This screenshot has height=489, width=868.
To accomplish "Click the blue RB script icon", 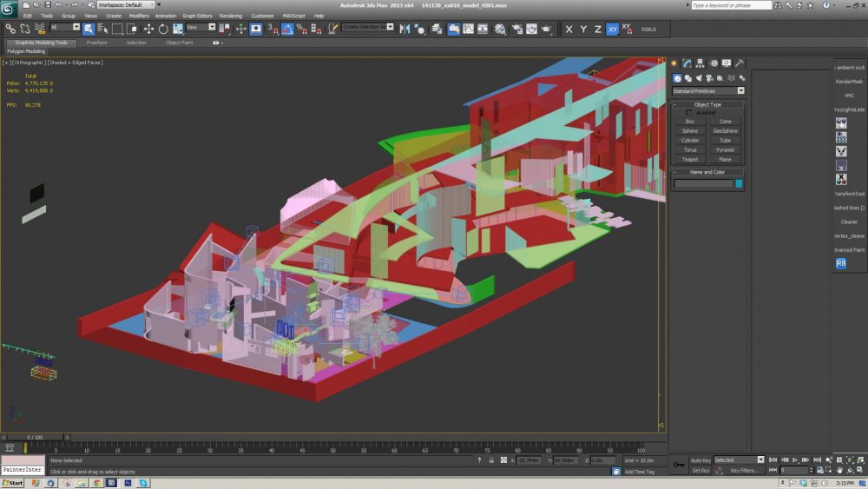I will [x=840, y=263].
